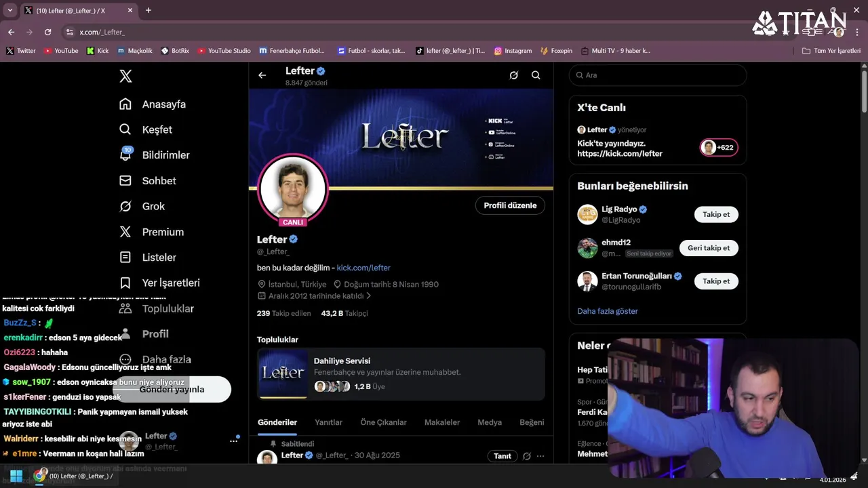868x488 pixels.
Task: Open Profil in sidebar
Action: pos(155,334)
